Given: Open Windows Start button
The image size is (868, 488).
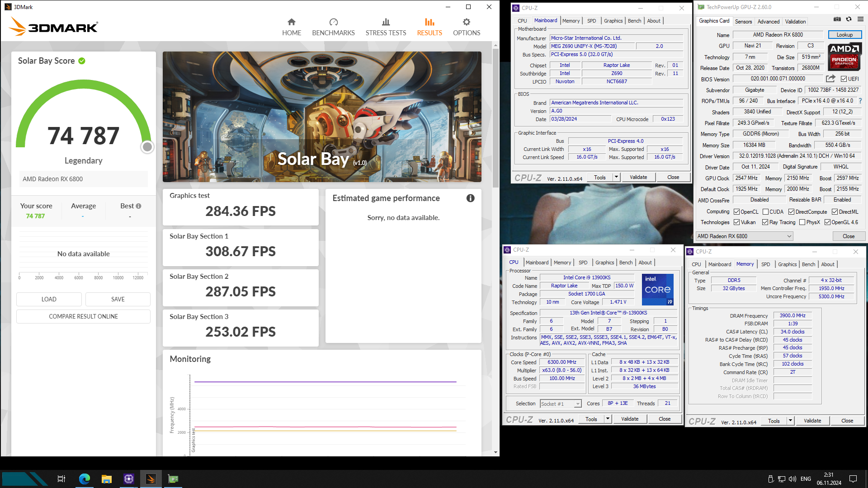Looking at the screenshot, I should point(25,479).
